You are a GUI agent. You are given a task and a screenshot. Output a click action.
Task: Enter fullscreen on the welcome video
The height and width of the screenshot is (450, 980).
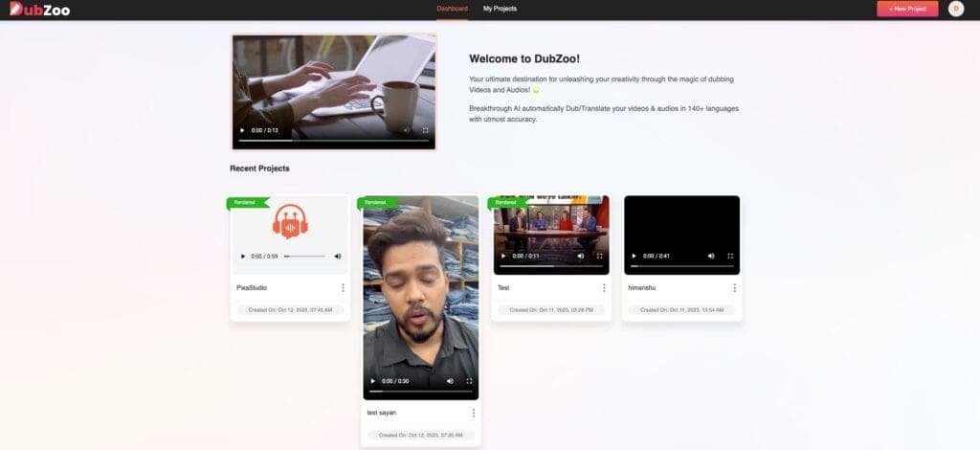426,130
